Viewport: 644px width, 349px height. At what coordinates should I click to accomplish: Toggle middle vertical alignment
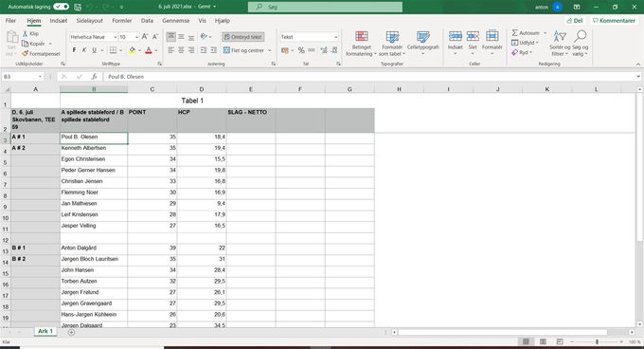point(181,37)
